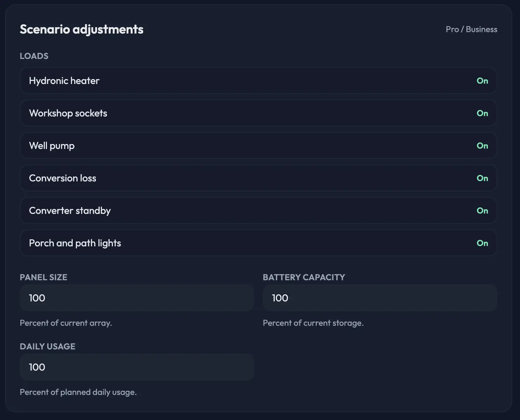Viewport: 520px width, 420px height.
Task: Click the LOADS section label
Action: click(x=34, y=56)
